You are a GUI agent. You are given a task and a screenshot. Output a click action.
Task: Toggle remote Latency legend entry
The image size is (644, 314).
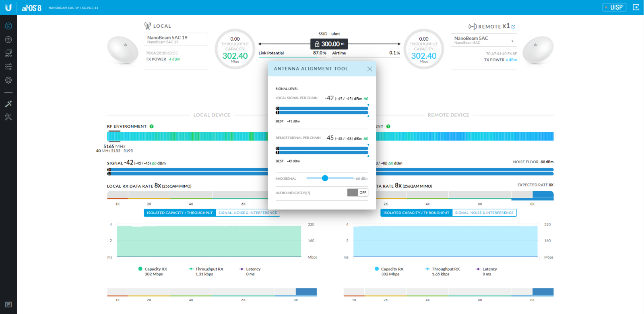pyautogui.click(x=487, y=271)
